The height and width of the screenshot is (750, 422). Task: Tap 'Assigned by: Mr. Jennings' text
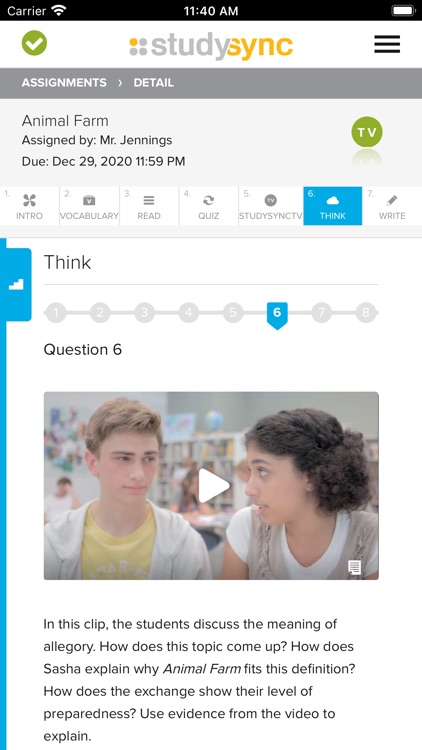click(97, 140)
